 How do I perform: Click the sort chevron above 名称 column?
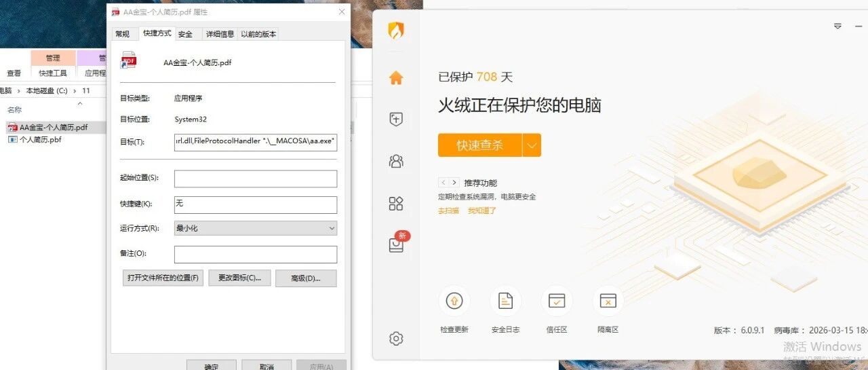[79, 104]
